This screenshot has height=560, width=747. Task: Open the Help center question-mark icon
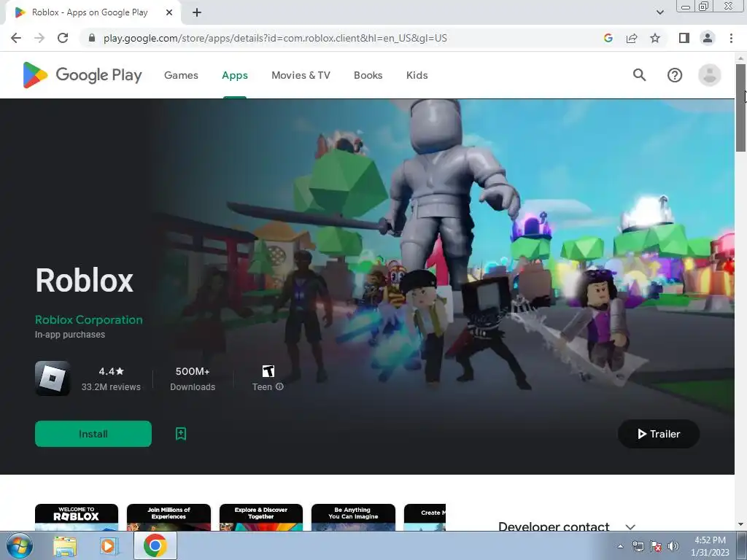[x=675, y=75]
